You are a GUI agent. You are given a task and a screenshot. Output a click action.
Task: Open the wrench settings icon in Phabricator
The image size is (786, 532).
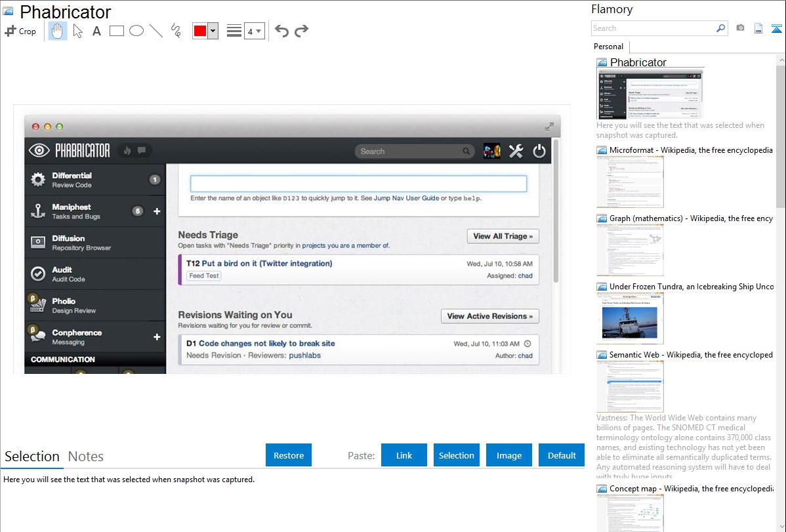point(516,151)
